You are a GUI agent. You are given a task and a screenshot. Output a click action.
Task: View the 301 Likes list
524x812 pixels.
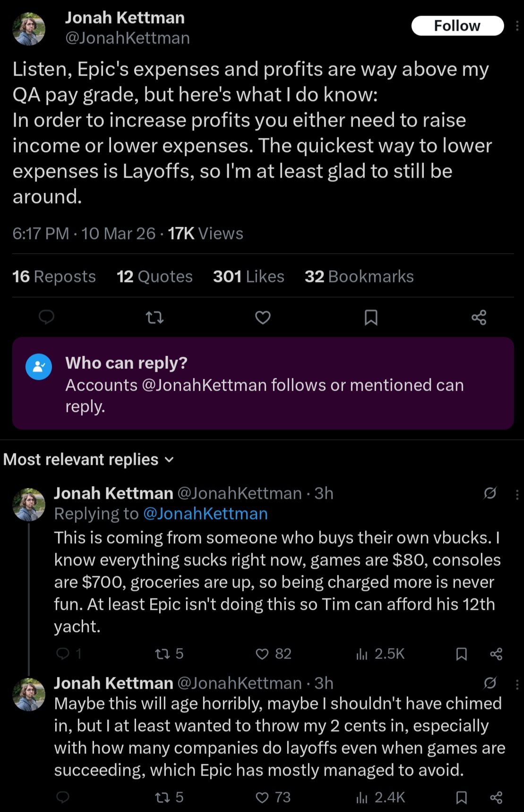tap(249, 276)
